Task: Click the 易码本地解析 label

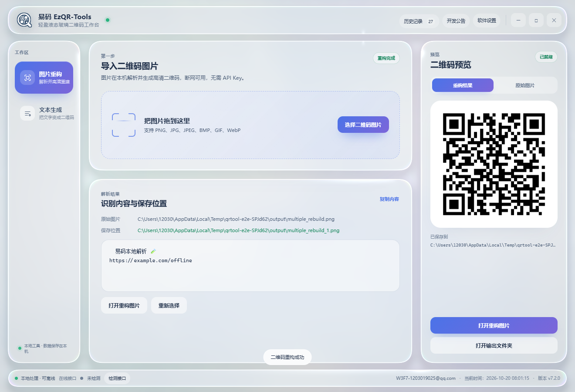Action: 131,251
